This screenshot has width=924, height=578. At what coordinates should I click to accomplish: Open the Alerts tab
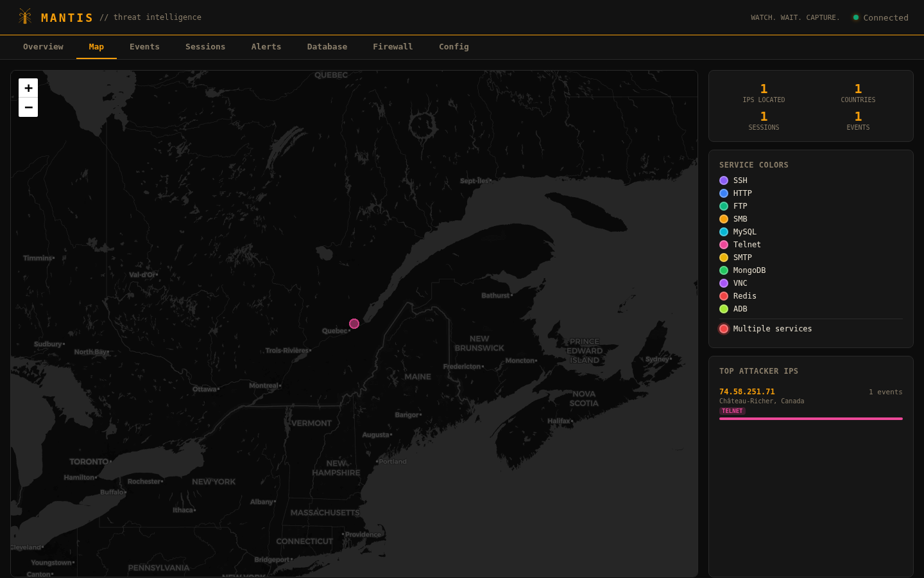pyautogui.click(x=266, y=47)
